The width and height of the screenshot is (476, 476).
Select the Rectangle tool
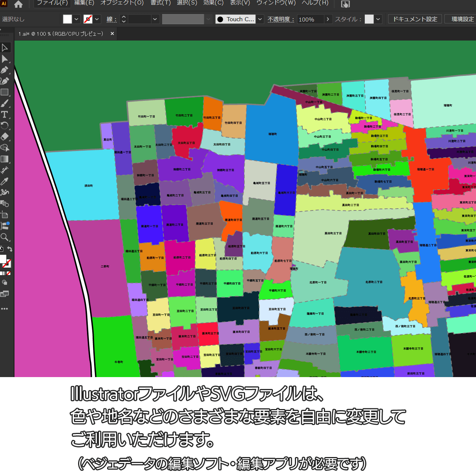click(x=5, y=92)
